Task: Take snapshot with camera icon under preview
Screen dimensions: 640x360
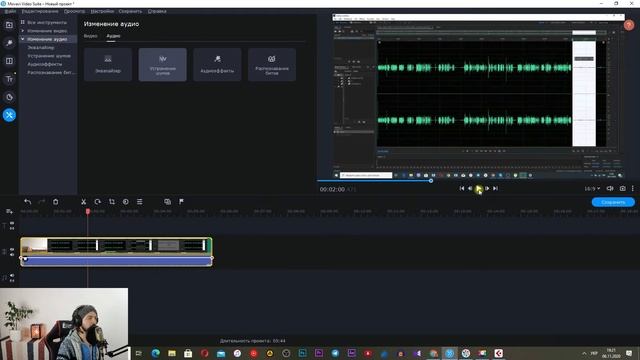Action: pyautogui.click(x=622, y=188)
